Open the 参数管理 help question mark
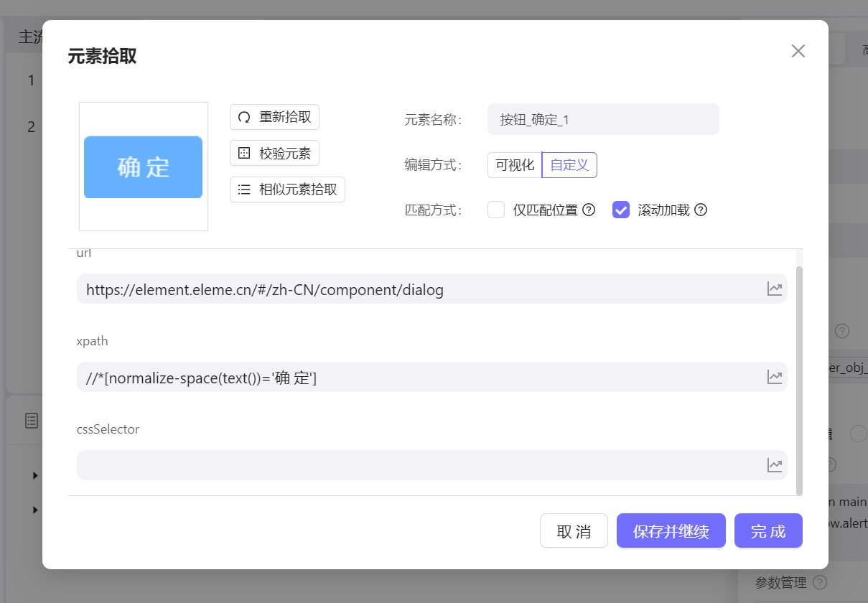Image resolution: width=868 pixels, height=603 pixels. [x=818, y=582]
